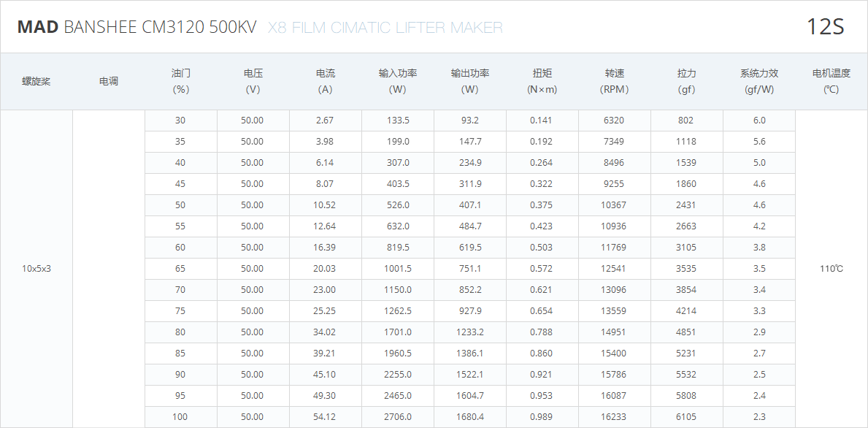The image size is (868, 428).
Task: Click the RPM value 13096
Action: (613, 289)
